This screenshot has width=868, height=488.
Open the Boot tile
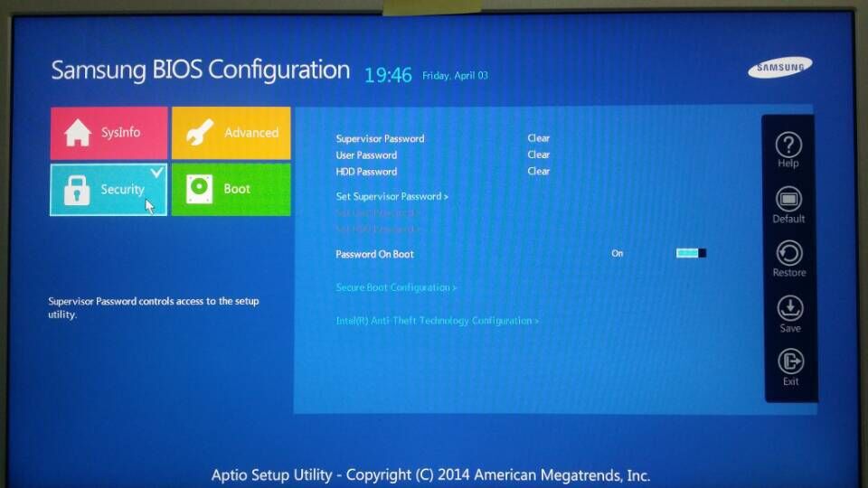(231, 189)
